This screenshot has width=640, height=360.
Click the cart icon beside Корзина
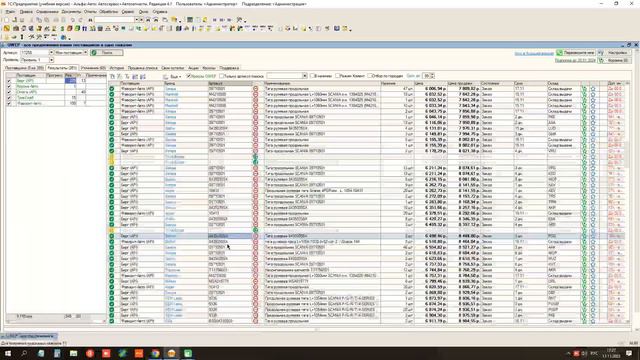click(x=601, y=60)
